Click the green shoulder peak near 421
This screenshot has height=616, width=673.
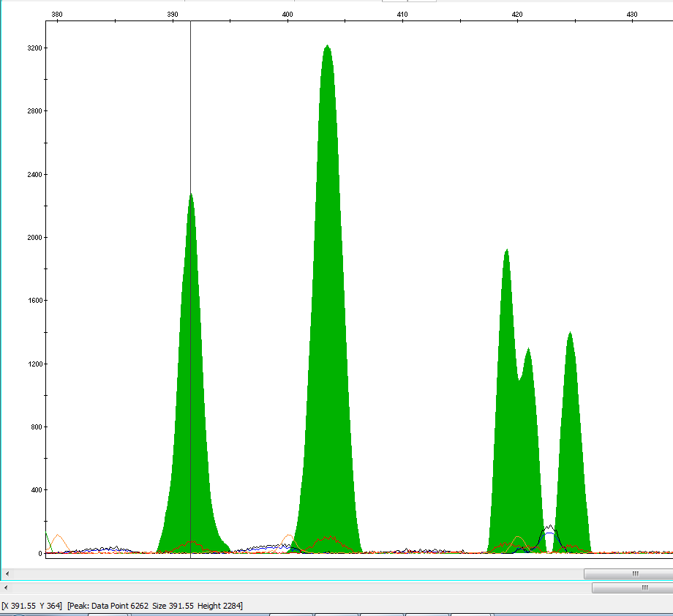[529, 410]
